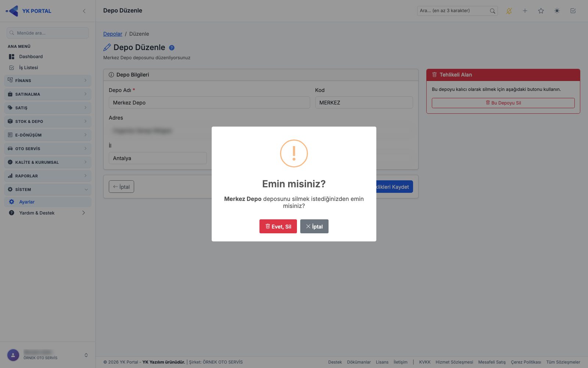Screen dimensions: 588x368
Task: Open Yardım & Destek menu item
Action: pyautogui.click(x=48, y=213)
